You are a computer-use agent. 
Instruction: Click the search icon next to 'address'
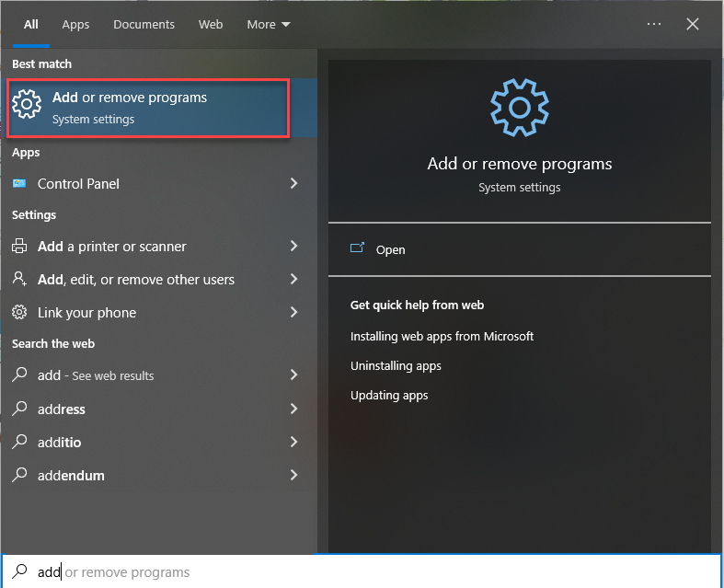[19, 409]
